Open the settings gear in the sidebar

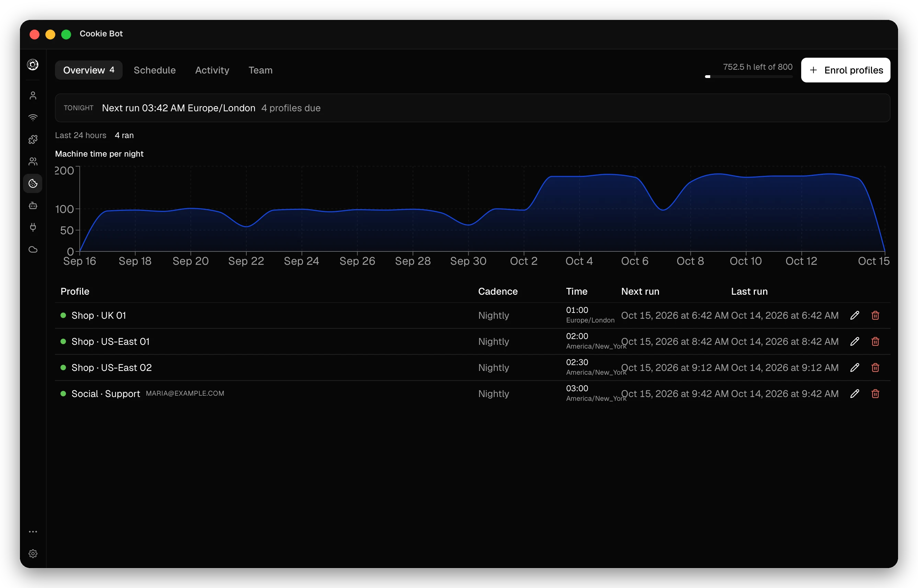(33, 554)
